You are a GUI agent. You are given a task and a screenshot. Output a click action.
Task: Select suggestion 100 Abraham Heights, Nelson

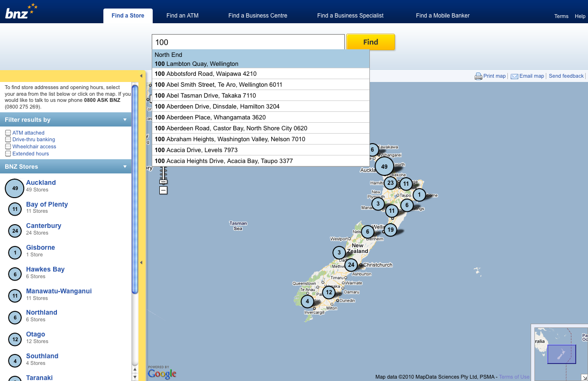260,139
